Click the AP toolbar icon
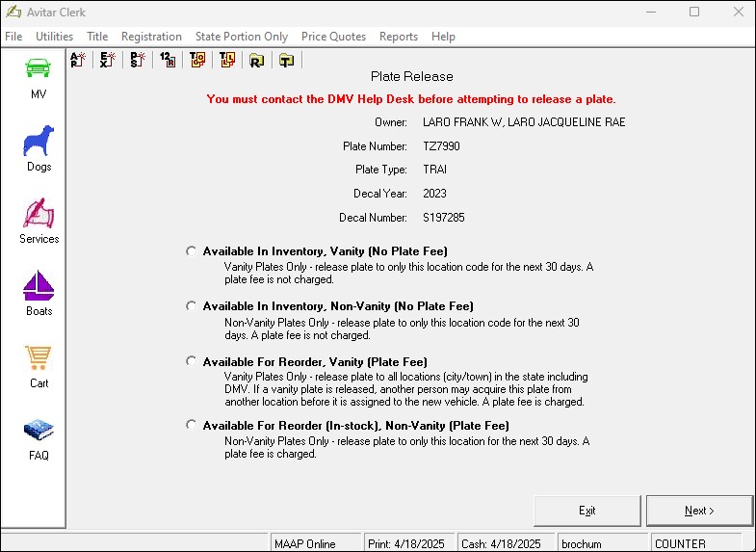Image resolution: width=756 pixels, height=552 pixels. [79, 60]
